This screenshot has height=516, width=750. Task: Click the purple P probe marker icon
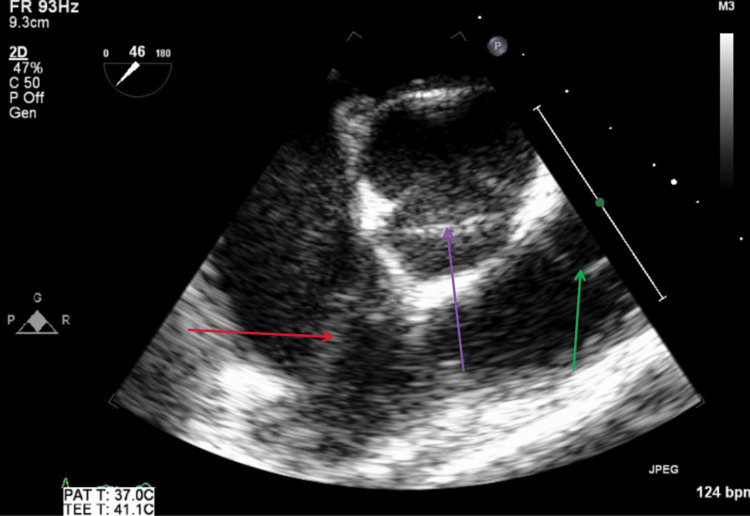click(x=497, y=46)
